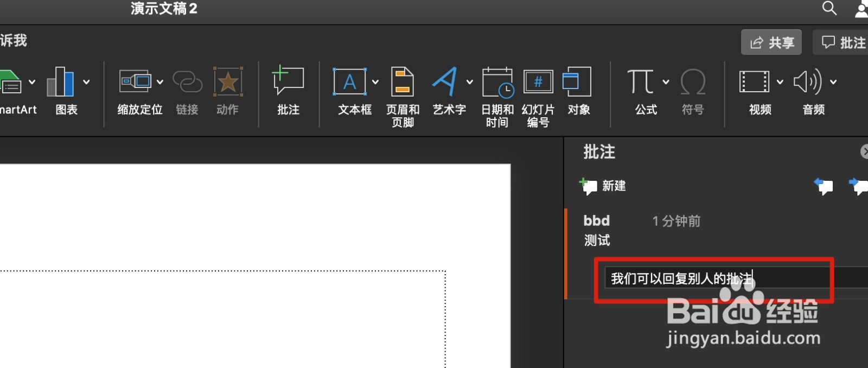Close the 批注 comments pane
The height and width of the screenshot is (368, 868).
click(864, 151)
